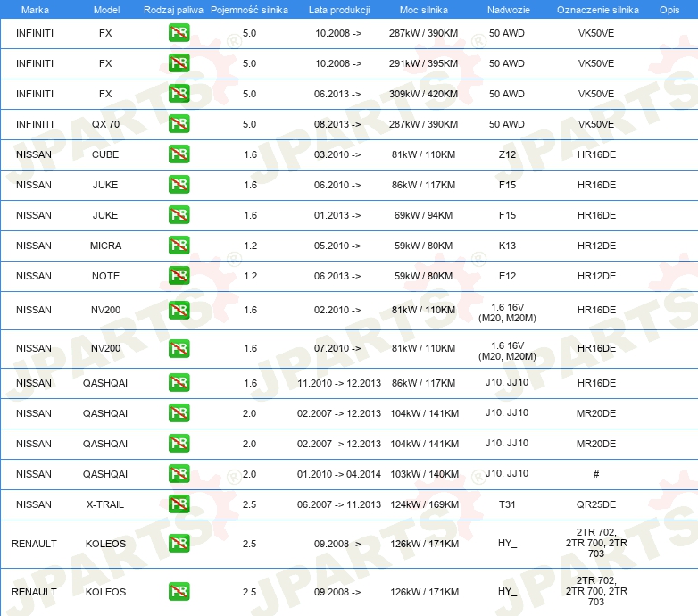Click the fuel icon in the QASHQAI 1.6 row

click(179, 382)
